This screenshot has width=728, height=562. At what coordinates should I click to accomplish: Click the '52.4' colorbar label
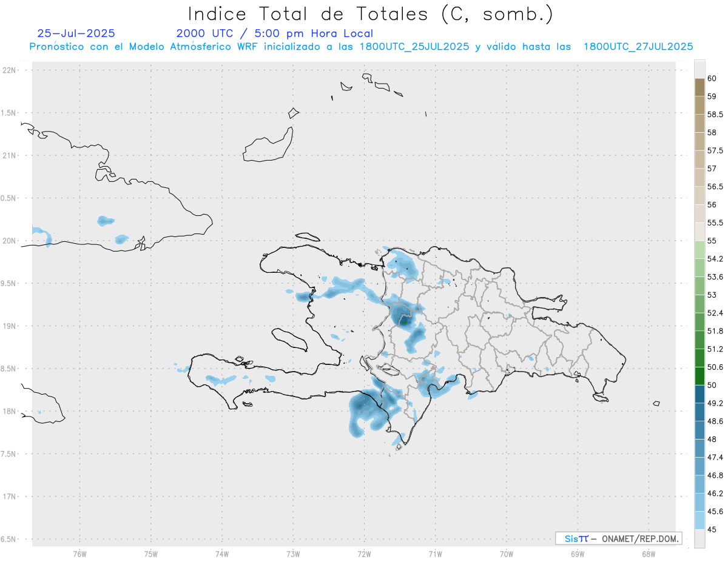pos(715,313)
